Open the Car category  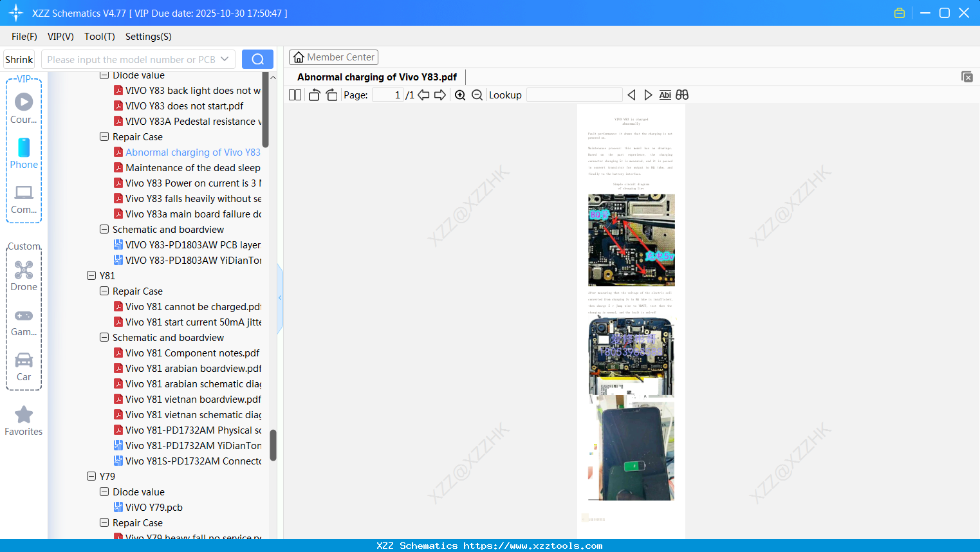pyautogui.click(x=24, y=367)
